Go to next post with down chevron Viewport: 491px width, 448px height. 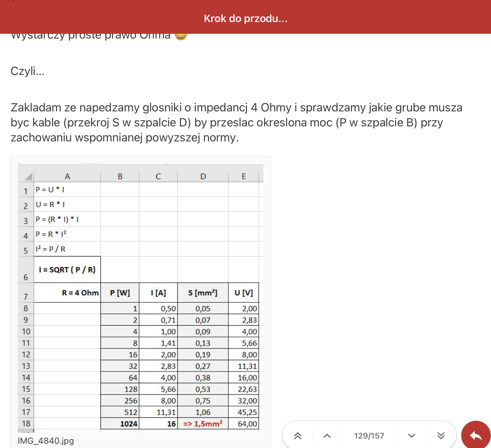coord(412,436)
